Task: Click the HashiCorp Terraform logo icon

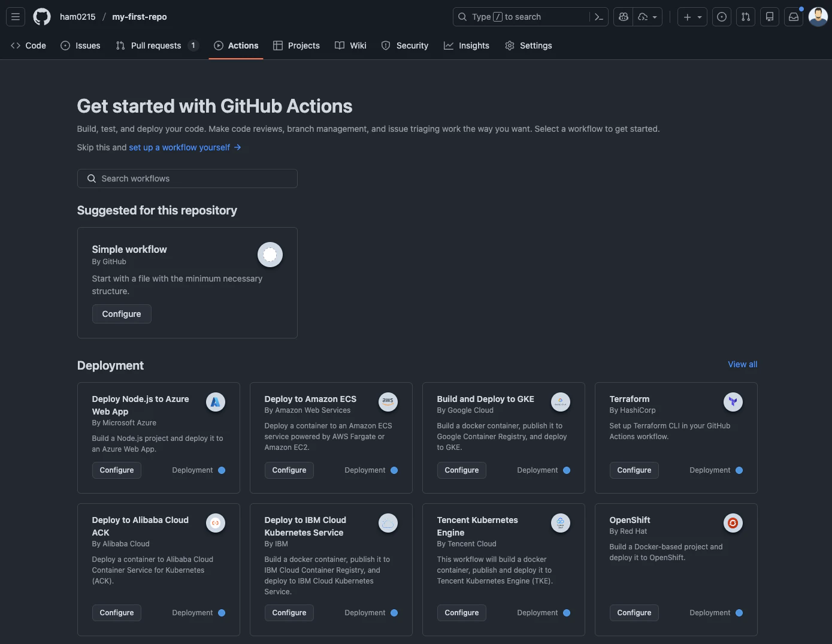Action: tap(733, 402)
